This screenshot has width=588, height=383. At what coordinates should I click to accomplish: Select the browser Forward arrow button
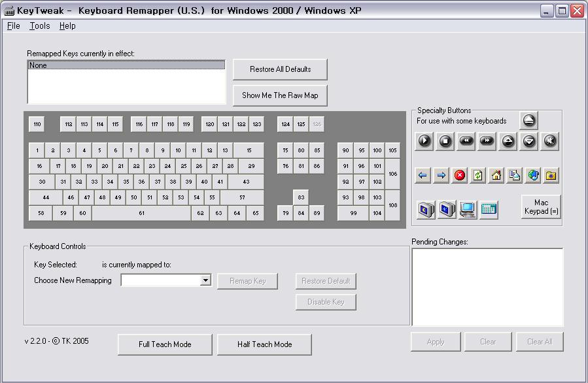(x=441, y=175)
